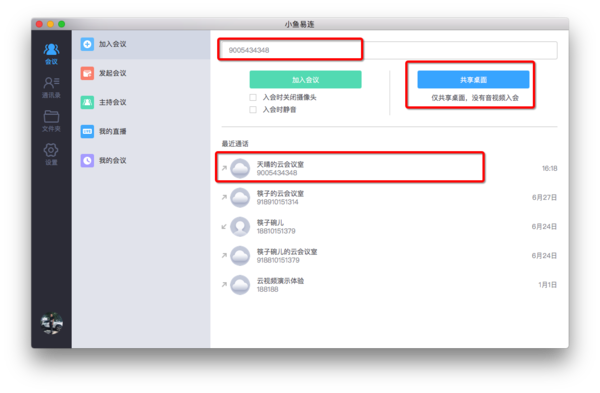Click the blue plus icon for 加入会议
The image size is (600, 393).
[x=87, y=44]
